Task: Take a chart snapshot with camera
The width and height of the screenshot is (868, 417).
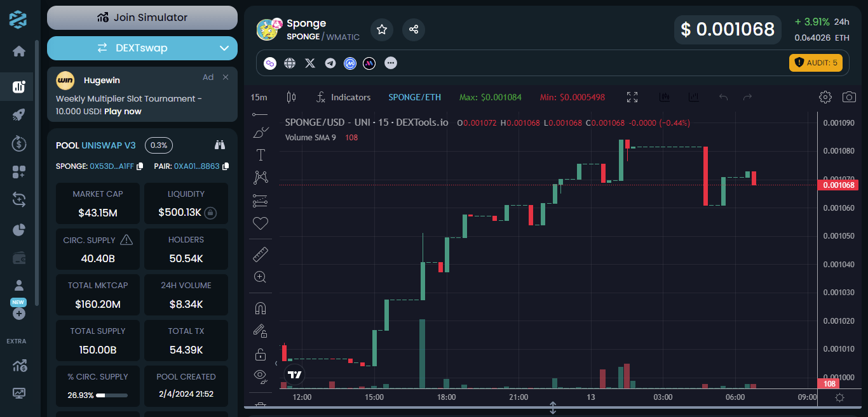Action: 849,97
